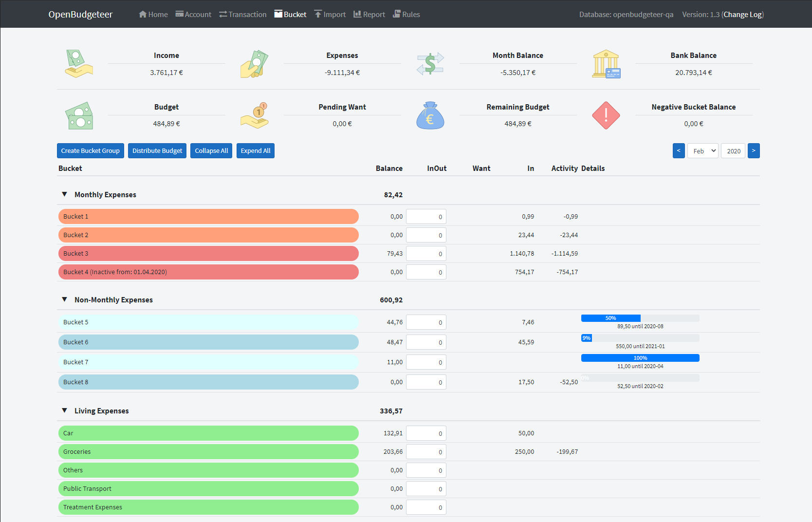812x522 pixels.
Task: Click the year field showing 2020
Action: point(733,151)
